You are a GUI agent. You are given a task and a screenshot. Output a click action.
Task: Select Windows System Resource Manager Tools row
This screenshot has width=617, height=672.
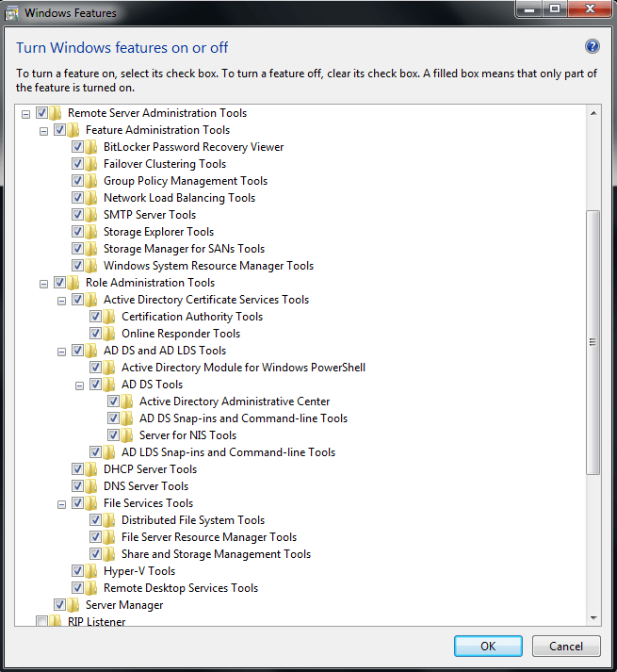point(208,266)
